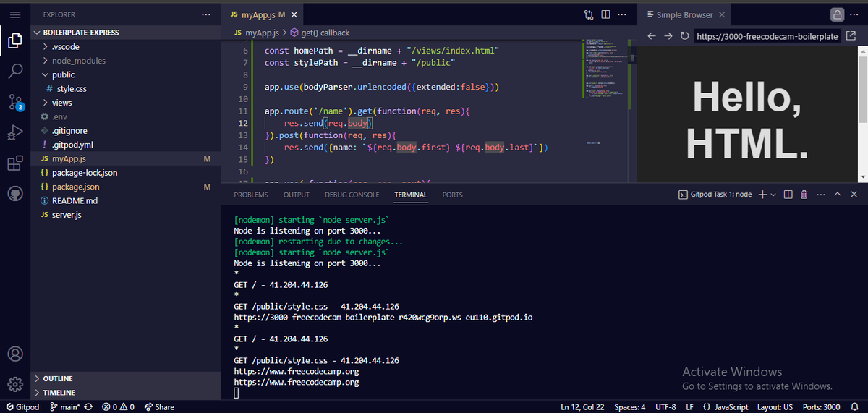
Task: Select the Simple Browser tab
Action: click(x=686, y=14)
